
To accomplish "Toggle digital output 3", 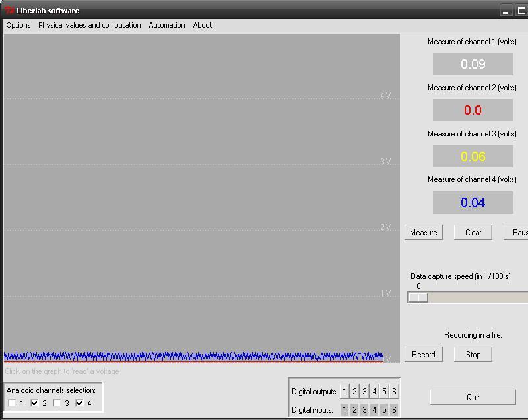I will click(364, 391).
